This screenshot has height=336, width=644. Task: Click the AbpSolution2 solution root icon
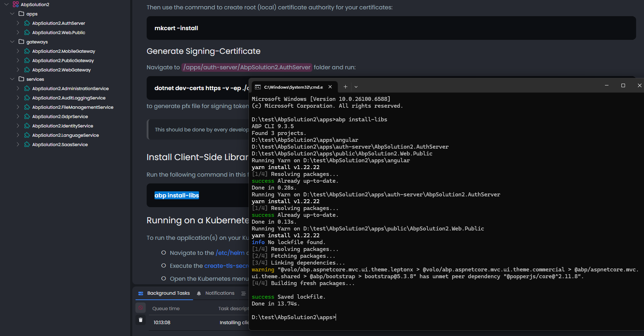pyautogui.click(x=15, y=4)
